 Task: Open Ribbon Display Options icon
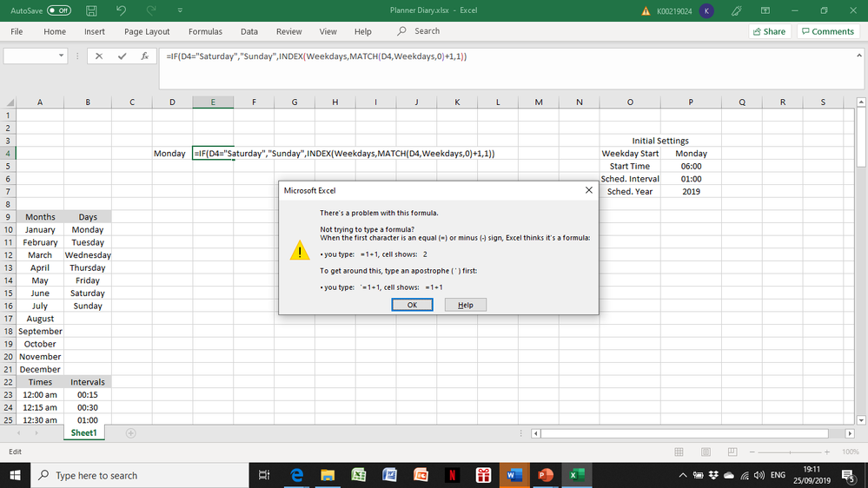(765, 10)
